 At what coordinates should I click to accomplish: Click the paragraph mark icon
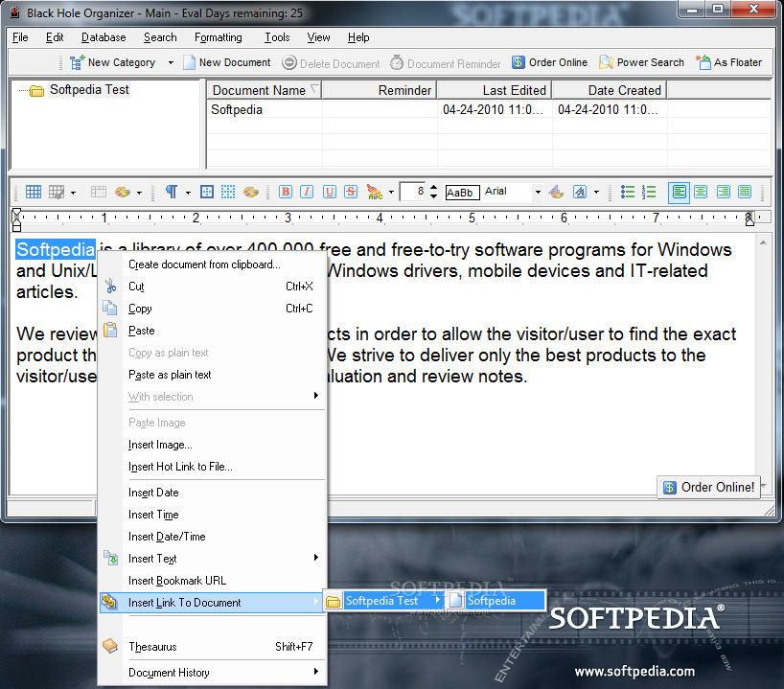tap(172, 192)
